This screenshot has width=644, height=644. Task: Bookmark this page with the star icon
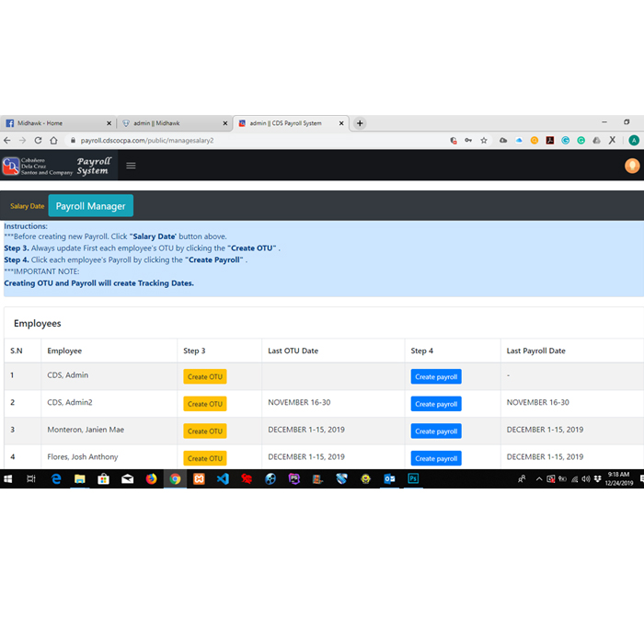tap(484, 141)
